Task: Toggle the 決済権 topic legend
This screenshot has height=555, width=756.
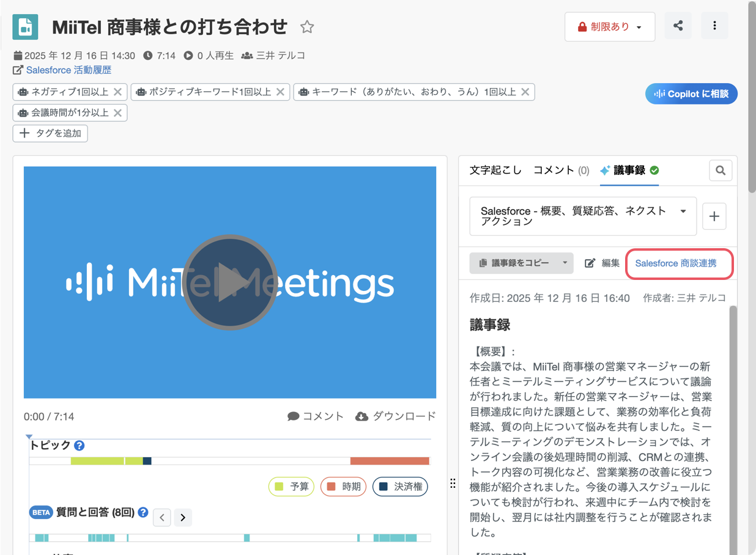Action: (x=400, y=487)
